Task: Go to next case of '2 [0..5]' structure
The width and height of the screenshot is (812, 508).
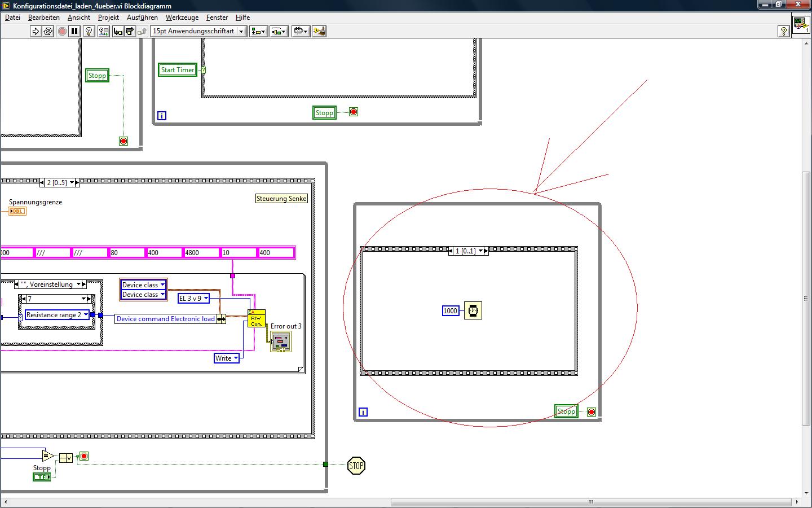Action: (77, 183)
